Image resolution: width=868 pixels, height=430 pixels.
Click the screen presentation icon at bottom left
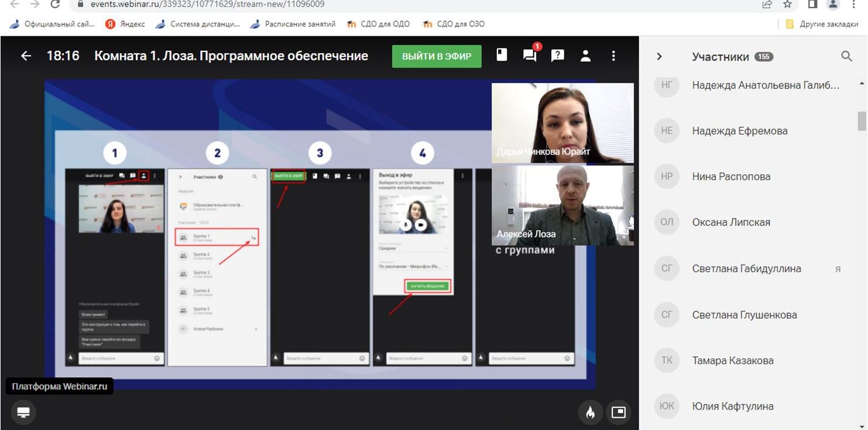coord(23,412)
